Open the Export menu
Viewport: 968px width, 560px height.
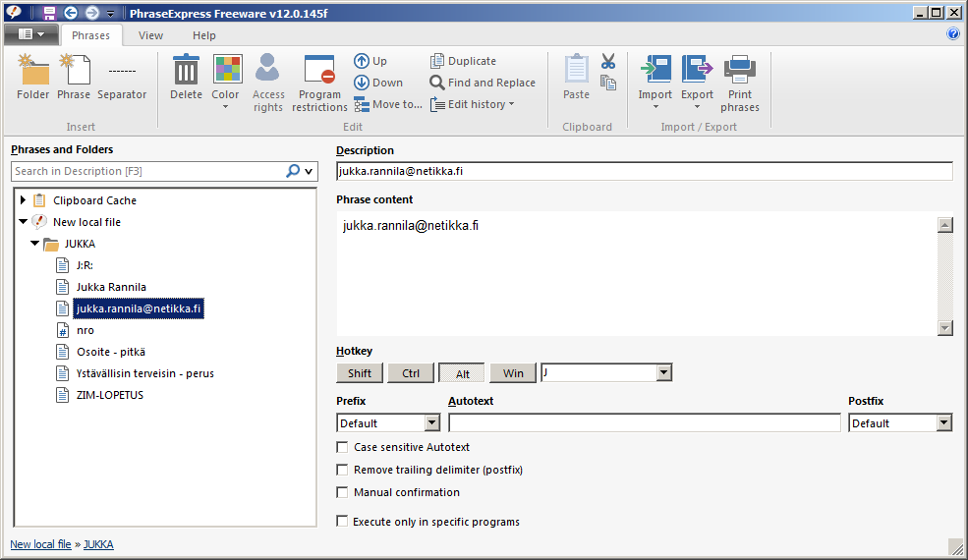(x=697, y=82)
